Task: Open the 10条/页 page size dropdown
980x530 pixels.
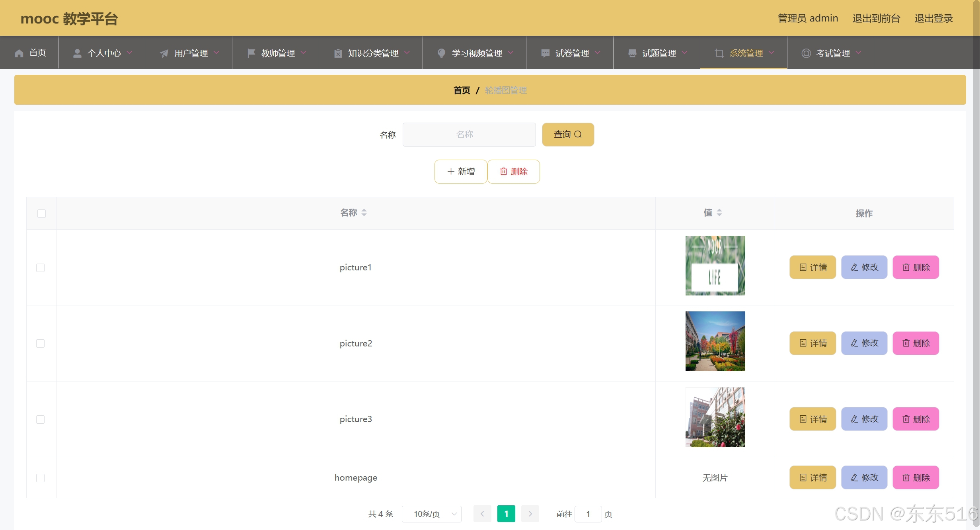Action: coord(431,514)
